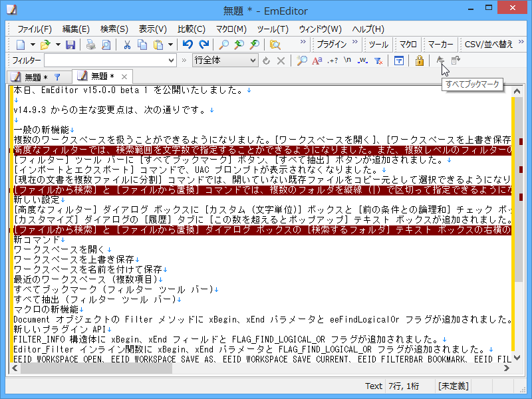This screenshot has height=399, width=532.
Task: Open a file with the folder icon
Action: point(45,45)
